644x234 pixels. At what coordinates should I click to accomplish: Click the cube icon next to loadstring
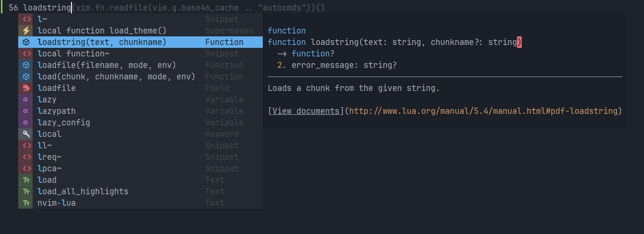point(26,42)
